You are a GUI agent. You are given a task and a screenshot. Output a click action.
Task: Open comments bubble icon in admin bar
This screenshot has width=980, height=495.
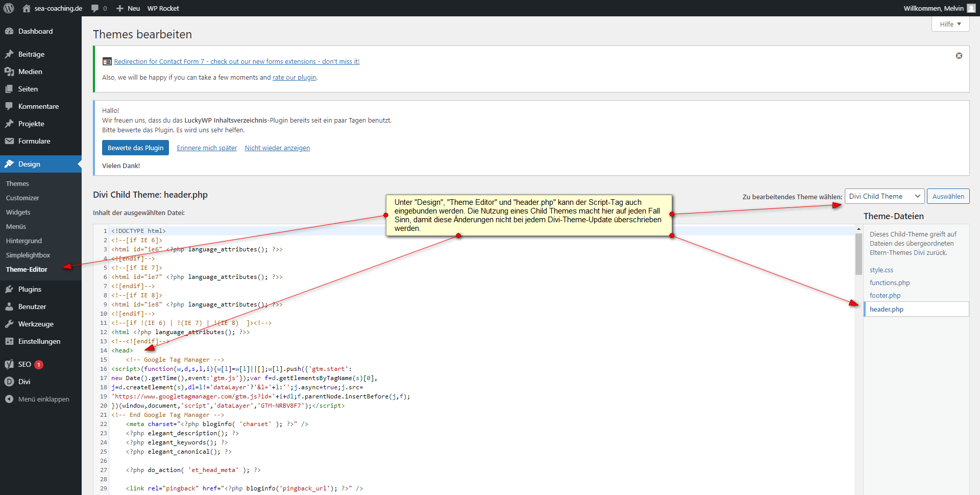pyautogui.click(x=95, y=8)
